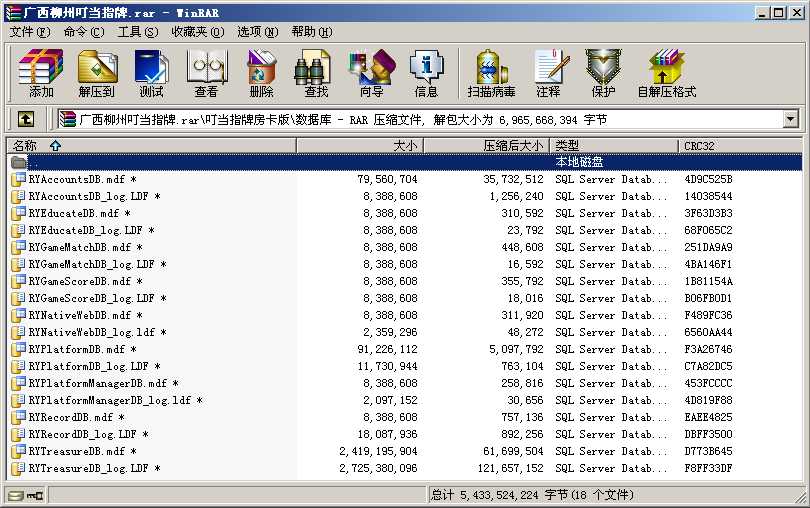Click the RYAccountsDB.mdf file icon
This screenshot has width=810, height=508.
pos(19,179)
